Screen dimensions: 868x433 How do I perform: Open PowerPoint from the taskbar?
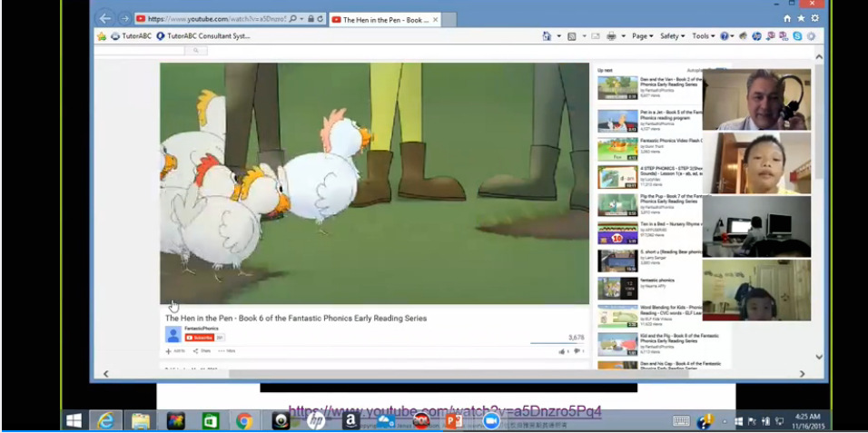pos(453,421)
